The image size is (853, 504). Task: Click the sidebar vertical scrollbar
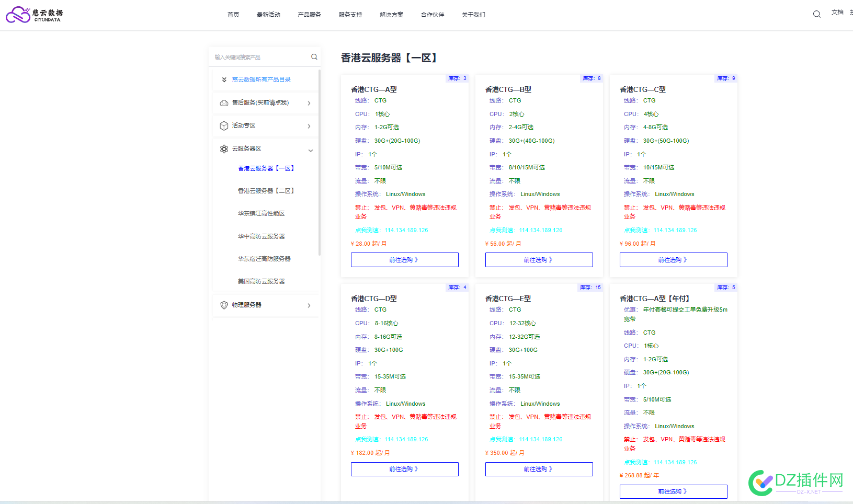click(320, 162)
